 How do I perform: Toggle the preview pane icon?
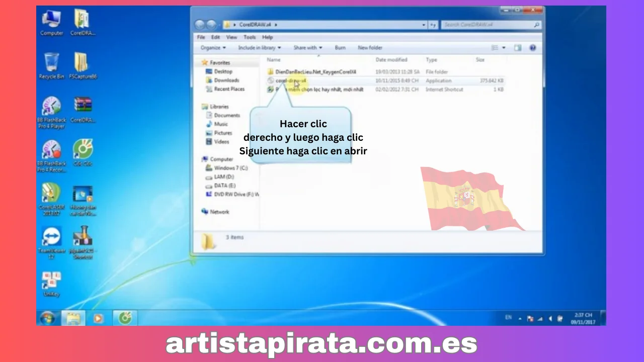click(x=518, y=48)
